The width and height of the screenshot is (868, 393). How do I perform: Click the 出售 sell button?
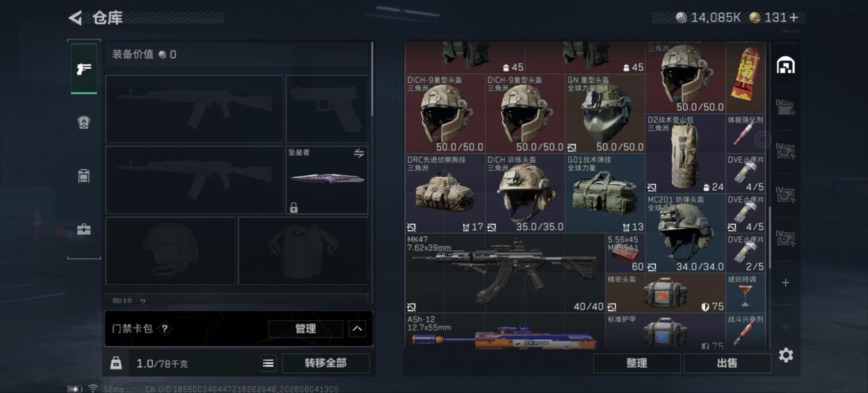coord(727,363)
